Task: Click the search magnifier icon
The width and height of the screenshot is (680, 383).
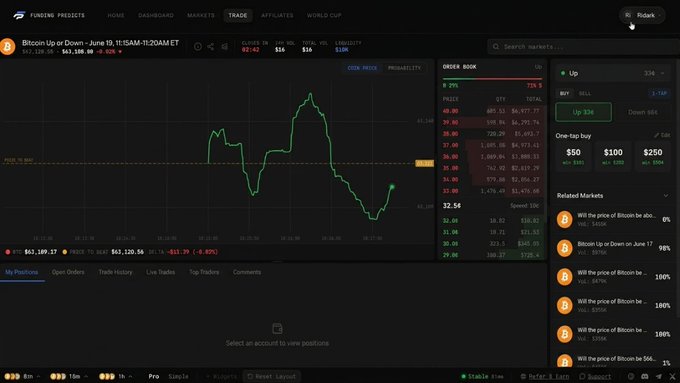Action: [x=496, y=46]
